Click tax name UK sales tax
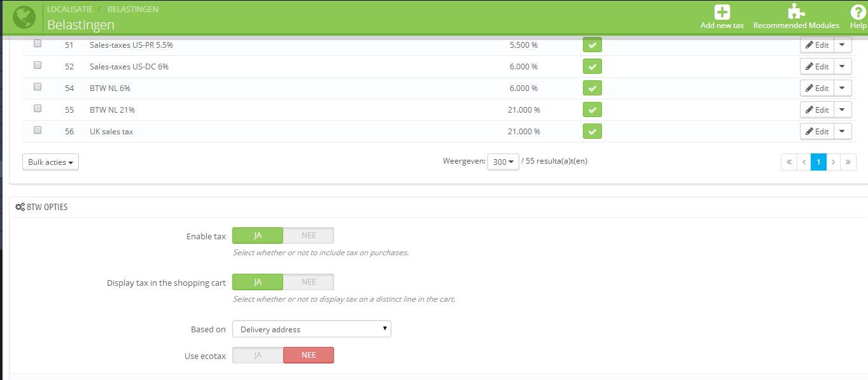868x380 pixels. coord(111,132)
